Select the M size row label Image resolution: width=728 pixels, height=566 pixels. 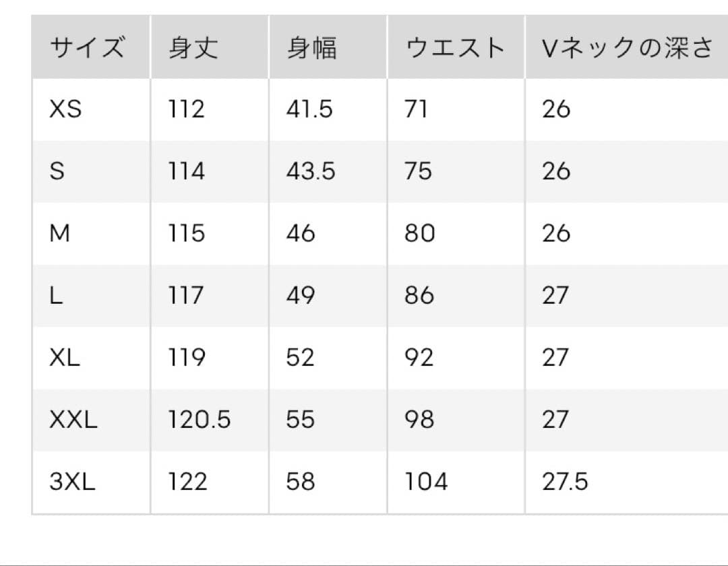[60, 233]
